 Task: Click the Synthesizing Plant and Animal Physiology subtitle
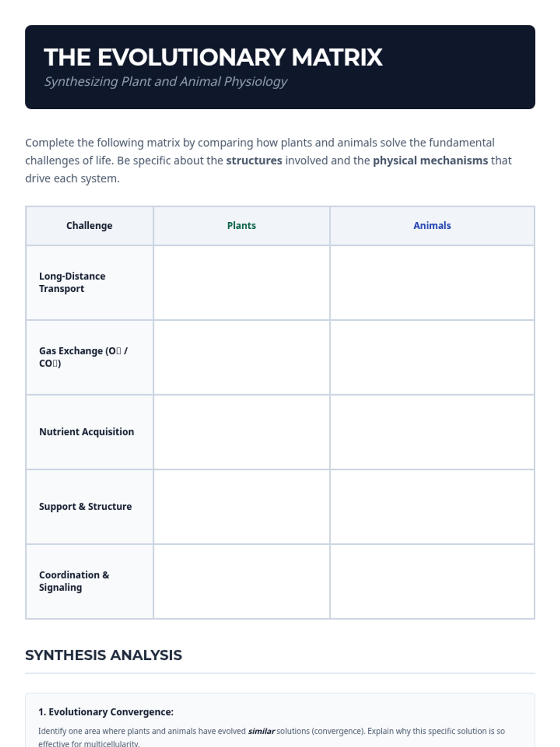166,82
